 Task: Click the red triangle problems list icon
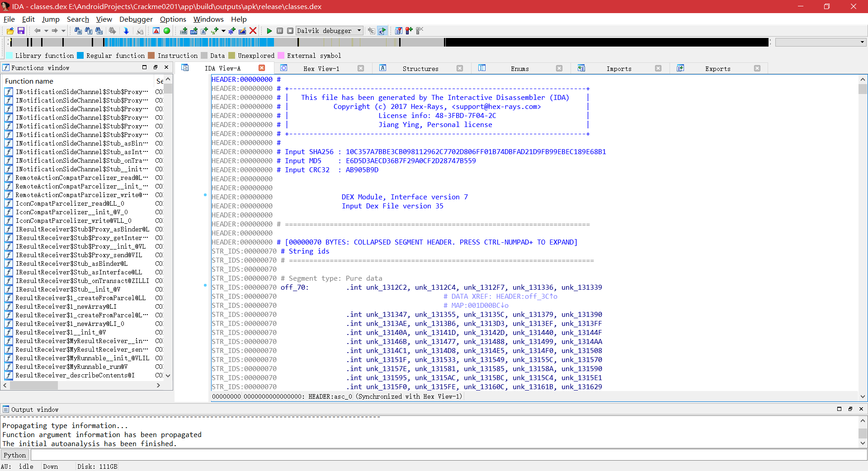(156, 31)
